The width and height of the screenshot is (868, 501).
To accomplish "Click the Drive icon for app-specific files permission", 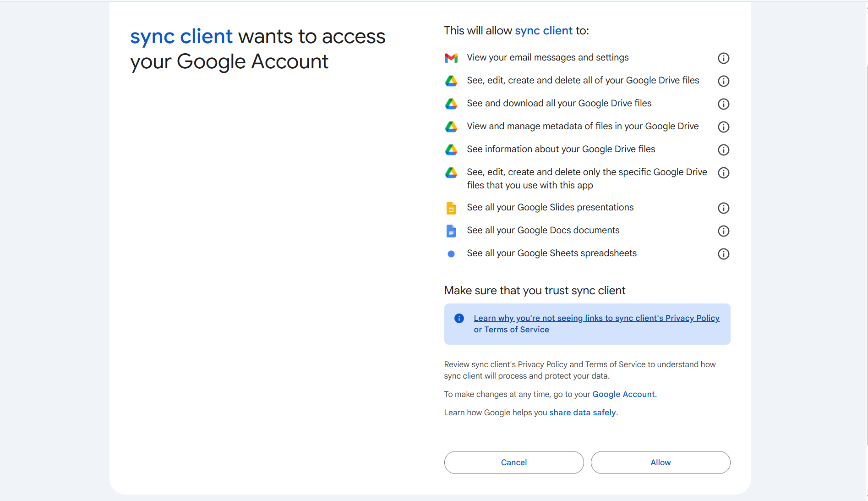I will tap(451, 173).
